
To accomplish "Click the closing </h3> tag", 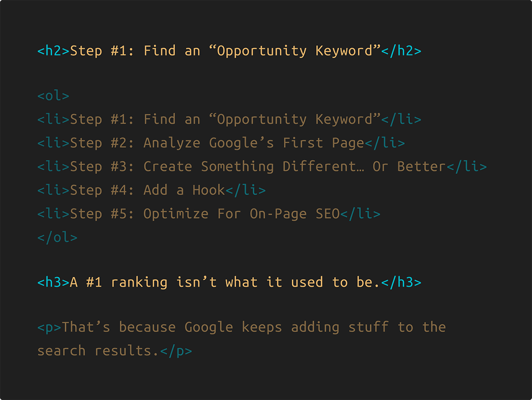I will [401, 282].
